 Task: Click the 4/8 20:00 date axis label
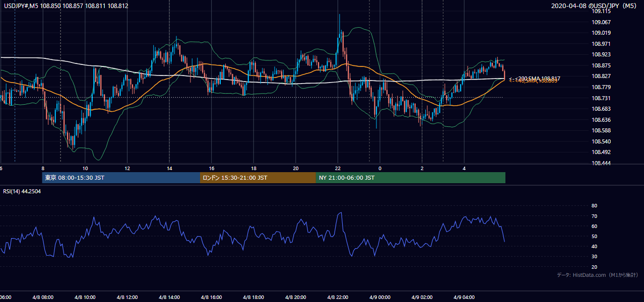click(x=296, y=297)
